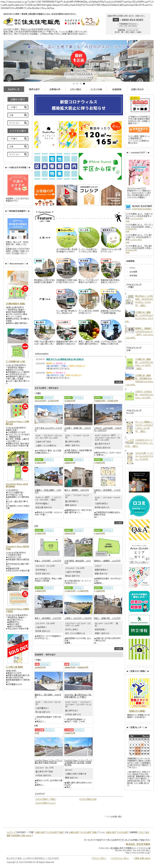Open the 広い土地 feature circle
This screenshot has width=157, height=868.
(89, 238)
